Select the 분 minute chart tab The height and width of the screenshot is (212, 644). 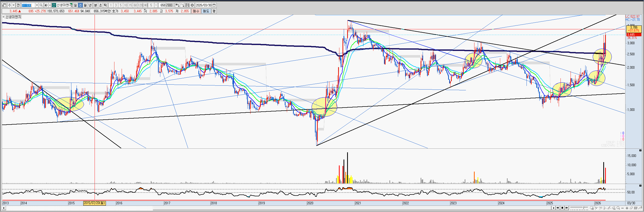pyautogui.click(x=96, y=5)
